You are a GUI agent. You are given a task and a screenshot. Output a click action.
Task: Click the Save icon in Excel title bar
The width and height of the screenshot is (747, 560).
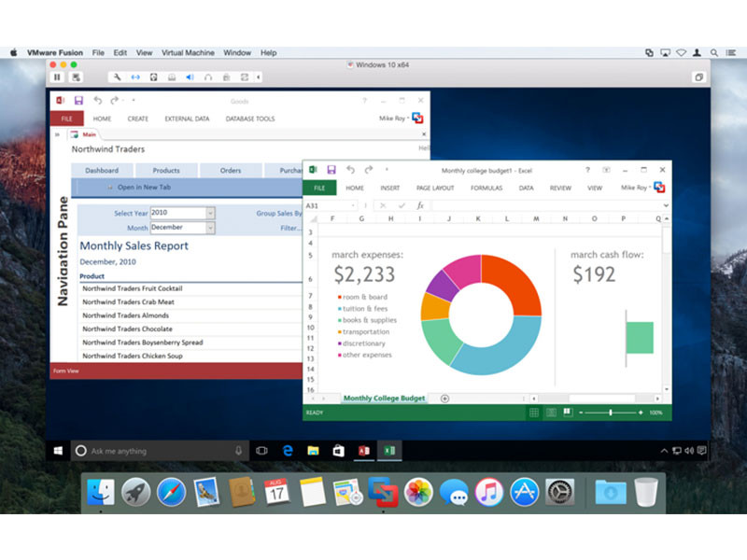point(331,170)
